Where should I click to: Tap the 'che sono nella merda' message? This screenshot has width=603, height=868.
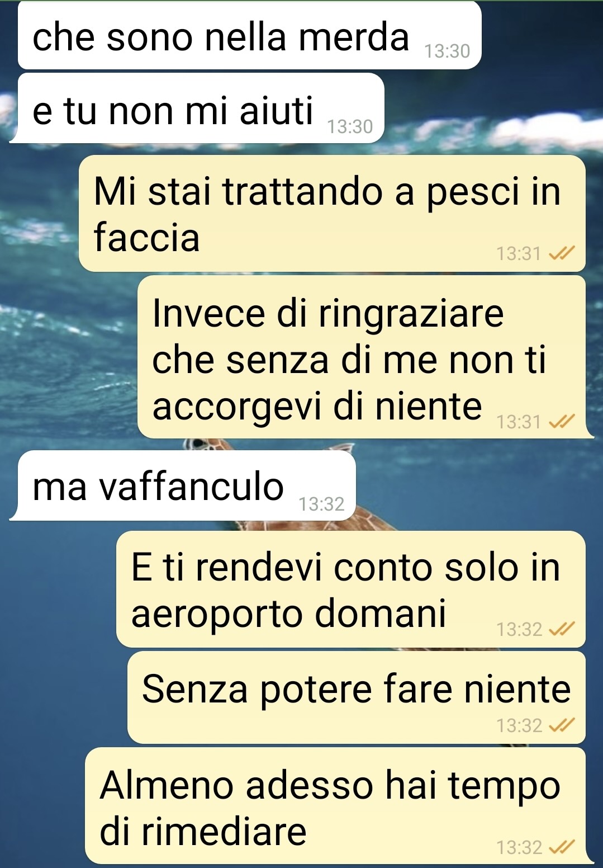tap(249, 35)
